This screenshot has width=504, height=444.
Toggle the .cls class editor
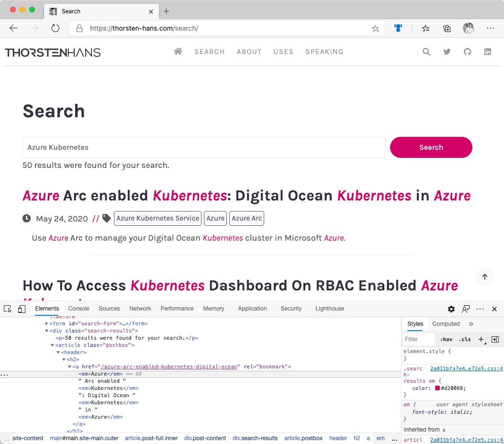point(465,339)
